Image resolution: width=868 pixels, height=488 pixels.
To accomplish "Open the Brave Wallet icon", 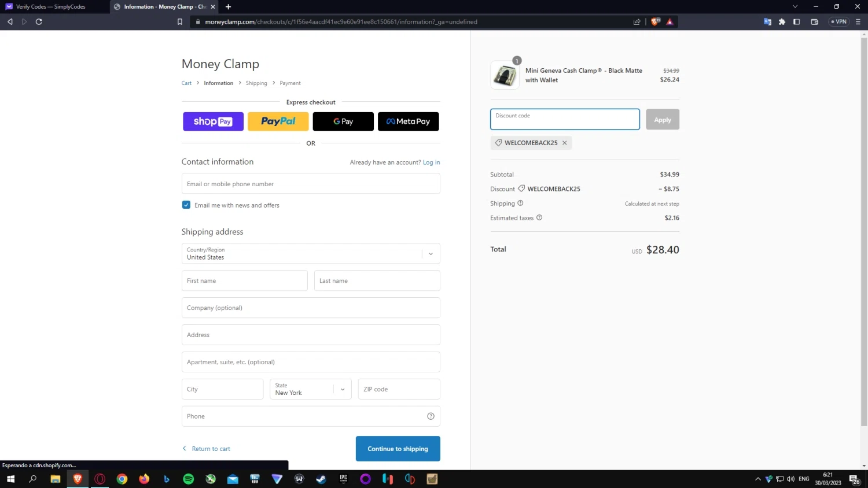I will pyautogui.click(x=814, y=22).
